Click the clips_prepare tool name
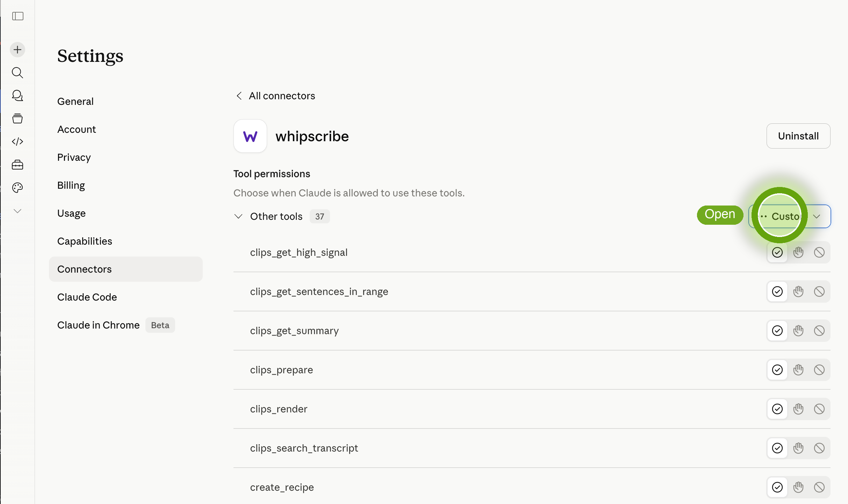 [x=281, y=370]
